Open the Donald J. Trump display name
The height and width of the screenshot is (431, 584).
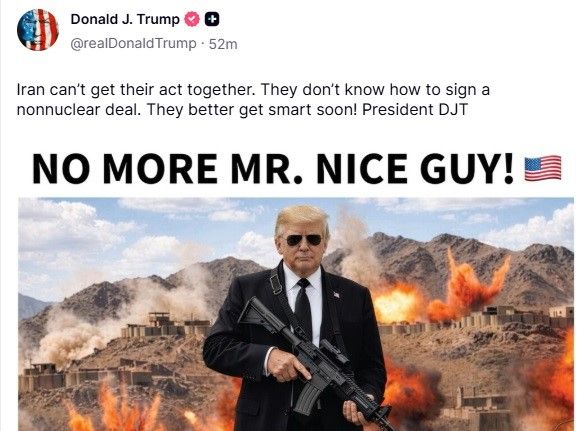coord(125,19)
